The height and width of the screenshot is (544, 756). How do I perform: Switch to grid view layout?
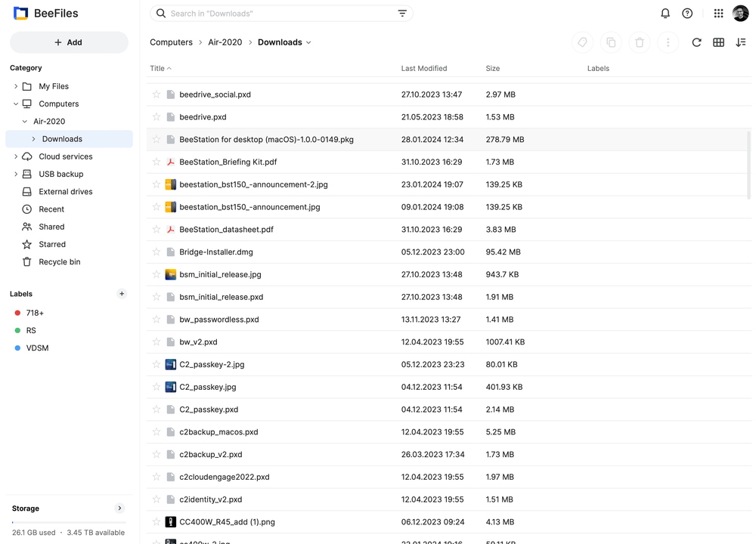(x=718, y=42)
